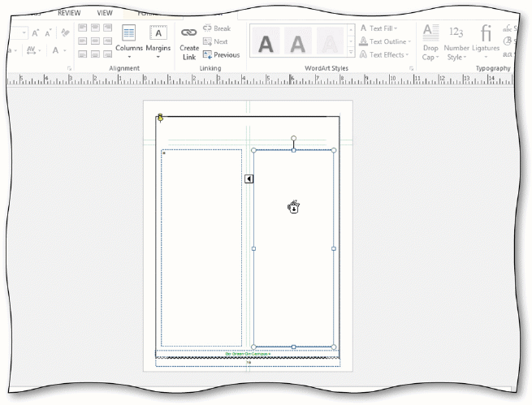The height and width of the screenshot is (405, 532).
Task: Open the Font group dialog launcher
Action: click(69, 68)
